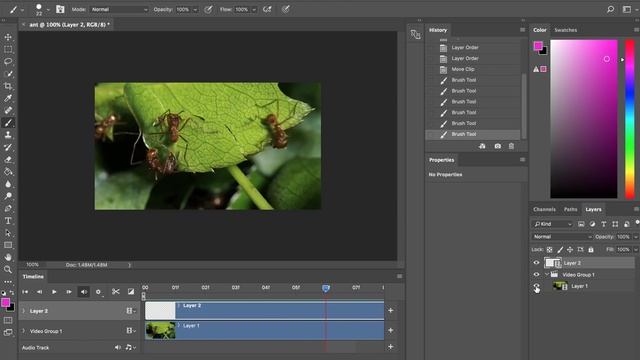Image resolution: width=640 pixels, height=360 pixels.
Task: Add audio to Audio Track plus button
Action: 391,347
